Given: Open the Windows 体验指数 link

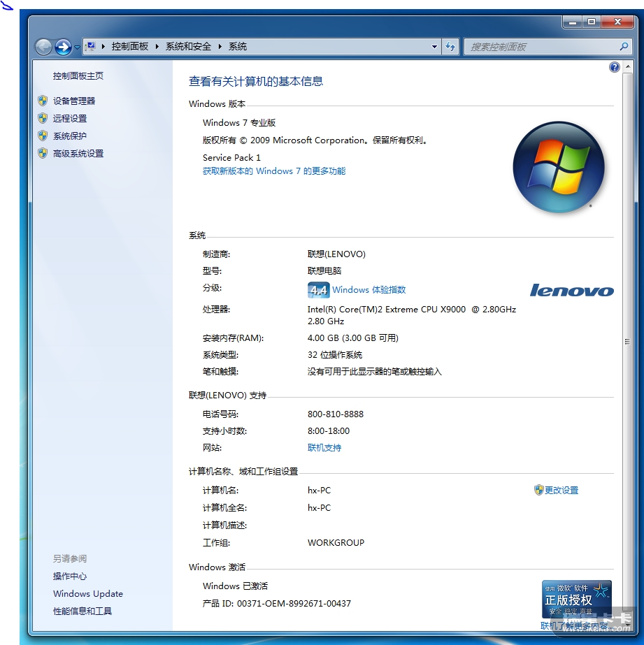Looking at the screenshot, I should point(369,289).
